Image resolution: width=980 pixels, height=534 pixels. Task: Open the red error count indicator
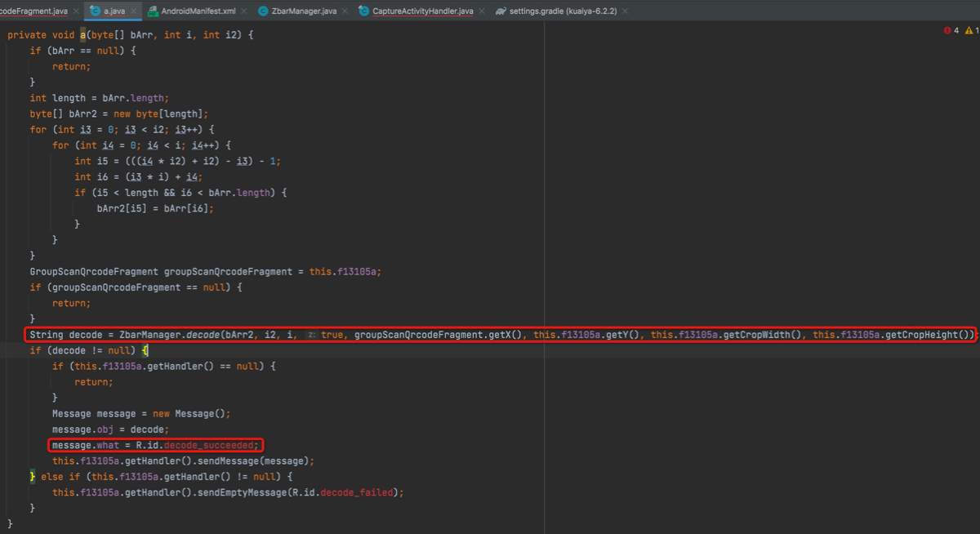point(951,30)
